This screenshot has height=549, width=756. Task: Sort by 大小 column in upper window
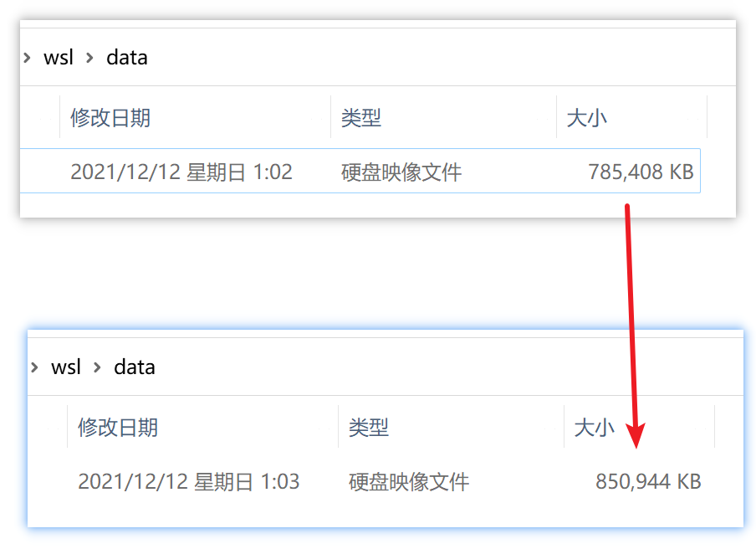587,118
